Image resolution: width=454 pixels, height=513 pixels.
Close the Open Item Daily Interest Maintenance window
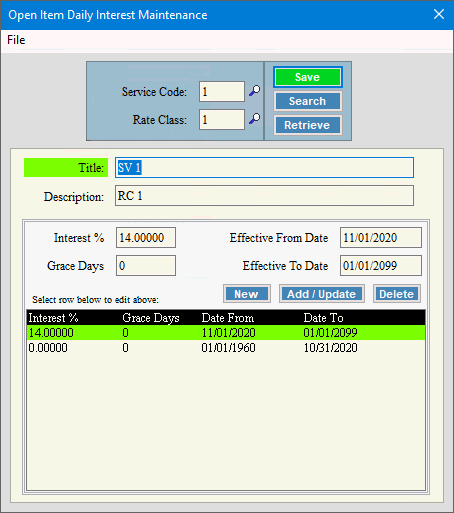439,14
